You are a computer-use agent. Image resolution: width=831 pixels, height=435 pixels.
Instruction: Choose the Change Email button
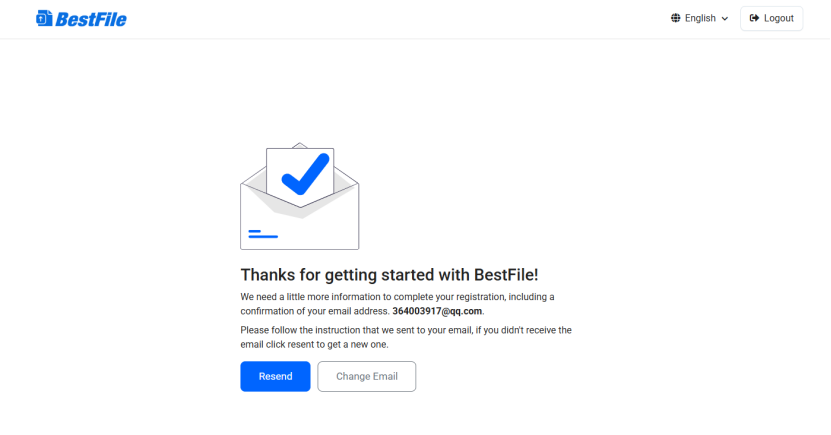[x=366, y=376]
